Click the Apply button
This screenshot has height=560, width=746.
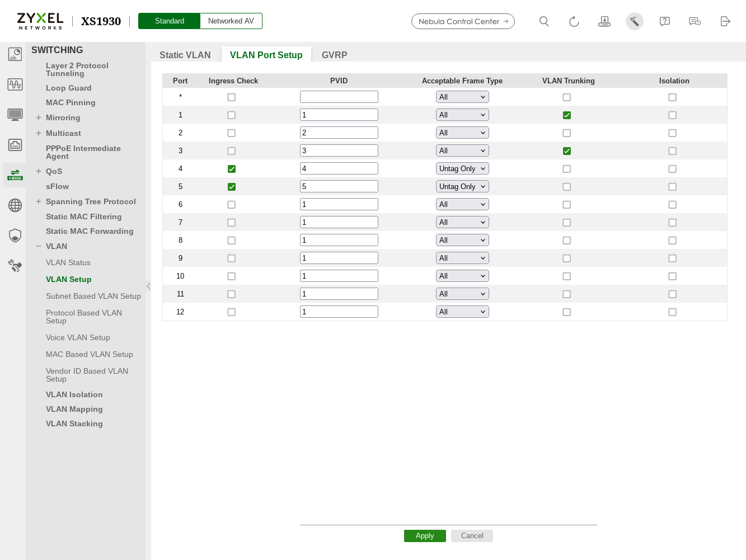tap(425, 535)
